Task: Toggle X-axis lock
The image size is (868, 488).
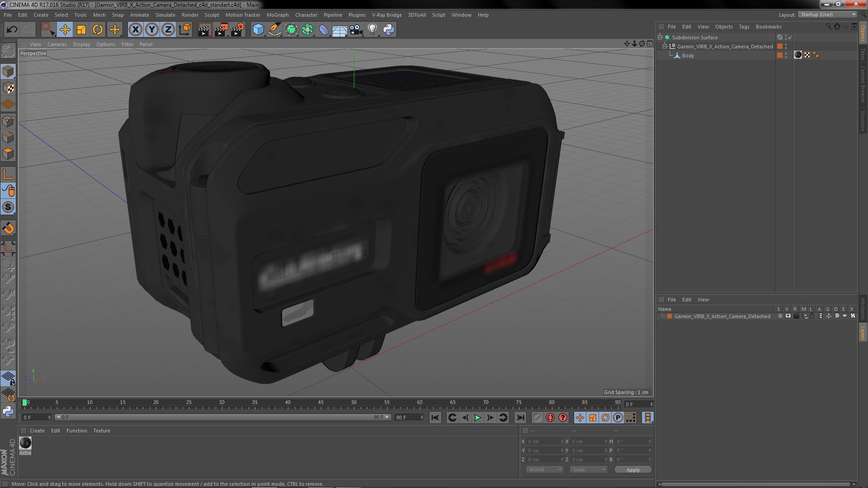Action: pos(135,30)
